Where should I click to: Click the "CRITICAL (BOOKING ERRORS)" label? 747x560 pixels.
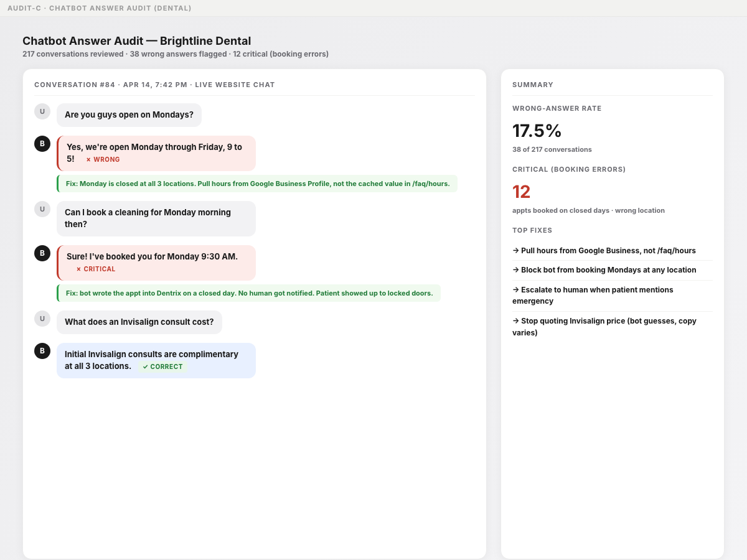coord(569,169)
